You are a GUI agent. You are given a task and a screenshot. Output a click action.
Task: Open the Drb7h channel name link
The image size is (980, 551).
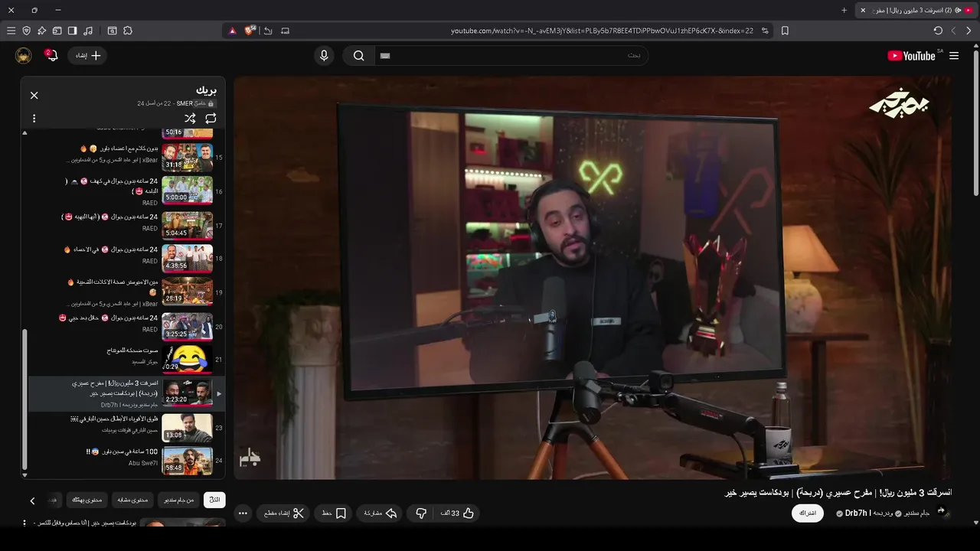(857, 514)
